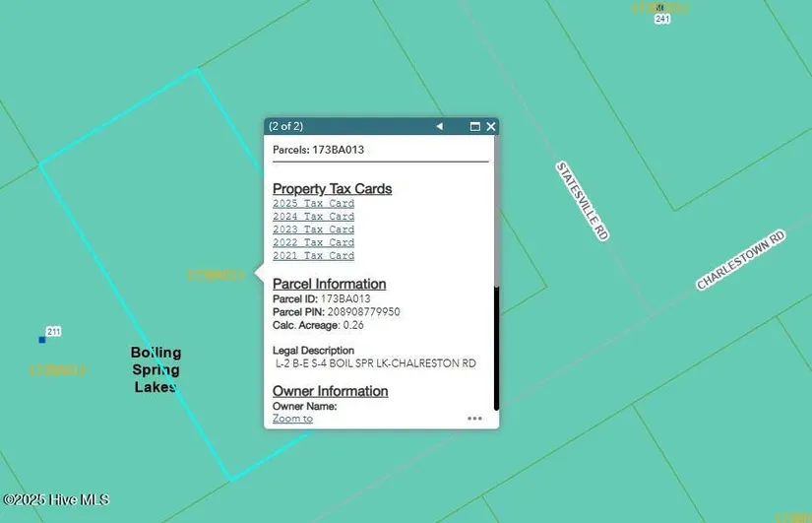Open the 2022 Tax Card link

(x=313, y=242)
